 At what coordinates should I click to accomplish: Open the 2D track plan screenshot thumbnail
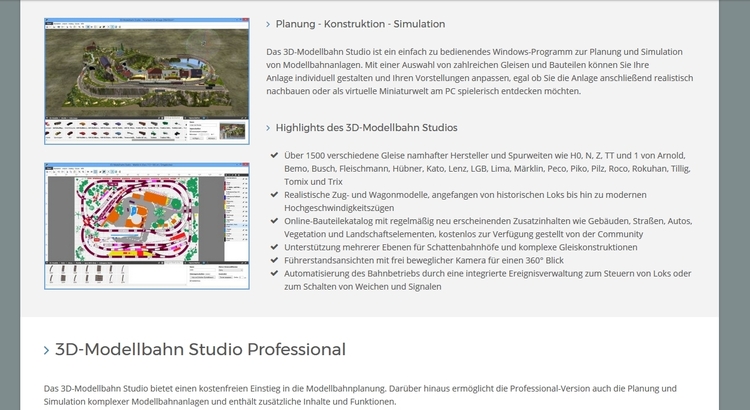tap(147, 226)
